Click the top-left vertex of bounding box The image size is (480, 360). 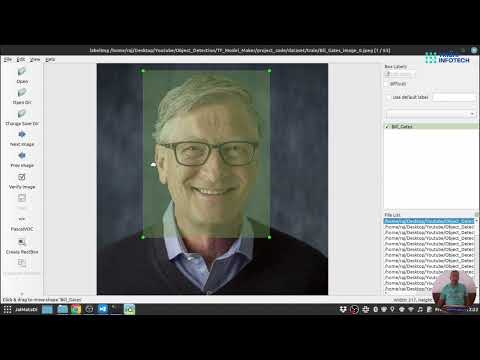(143, 71)
